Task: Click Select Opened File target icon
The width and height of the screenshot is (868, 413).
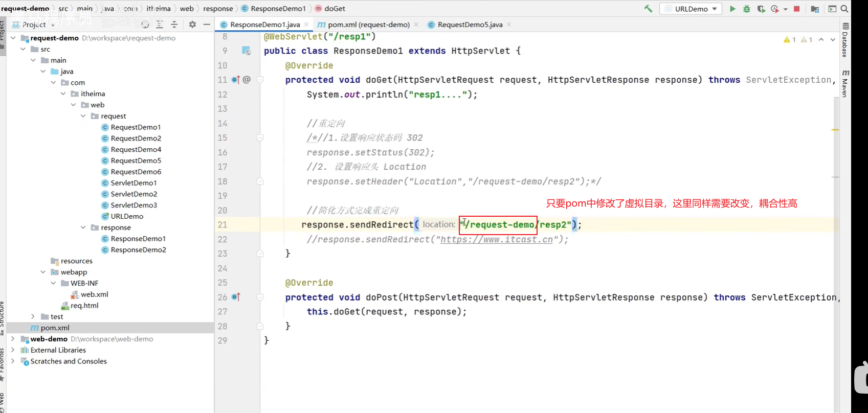Action: click(x=145, y=25)
